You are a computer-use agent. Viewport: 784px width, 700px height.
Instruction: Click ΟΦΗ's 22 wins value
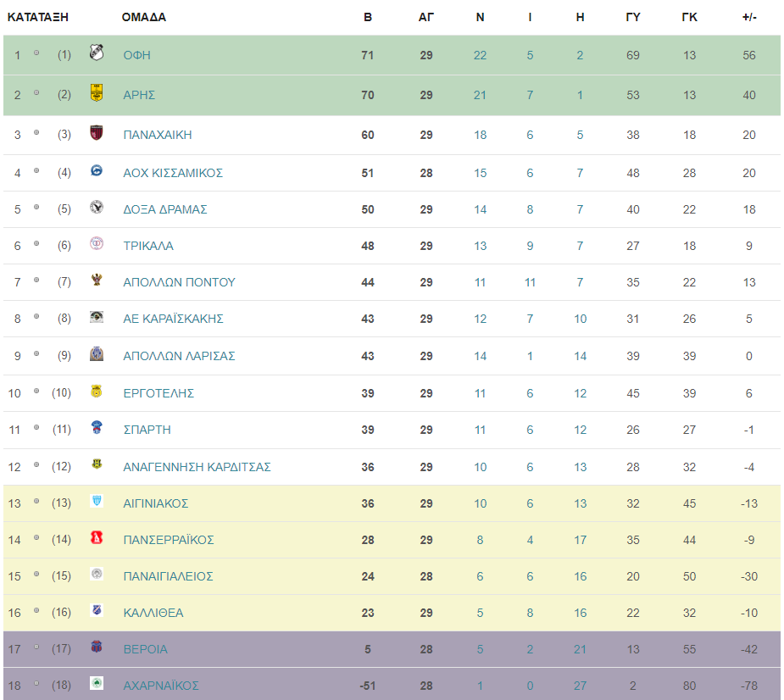coord(480,55)
